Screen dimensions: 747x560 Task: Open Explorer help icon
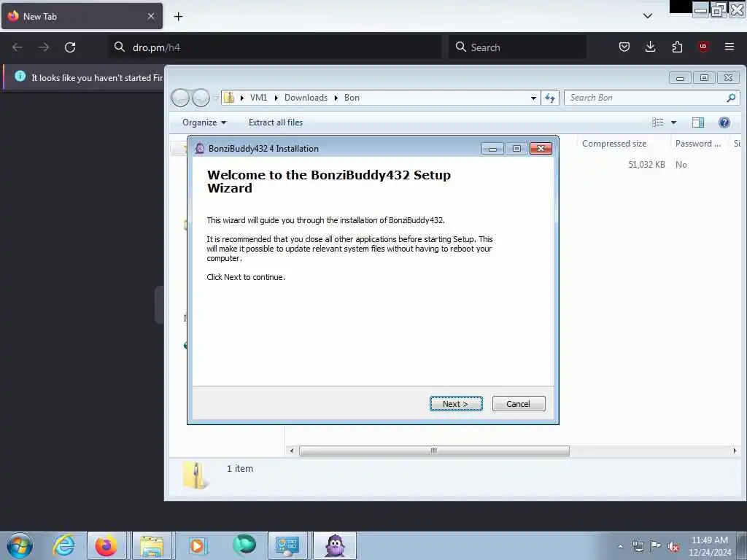pyautogui.click(x=724, y=122)
